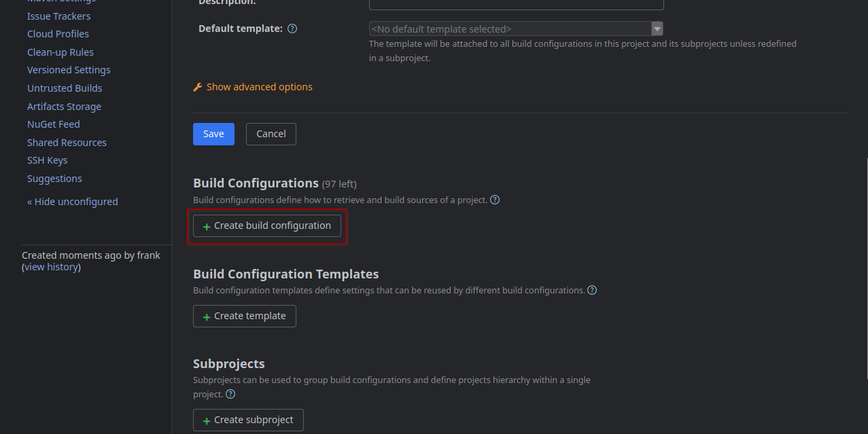Click the plus icon inside Create subproject

[205, 420]
